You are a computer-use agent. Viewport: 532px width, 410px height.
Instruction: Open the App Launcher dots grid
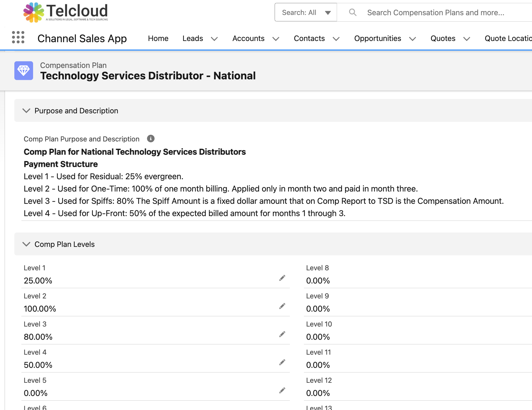pos(18,37)
